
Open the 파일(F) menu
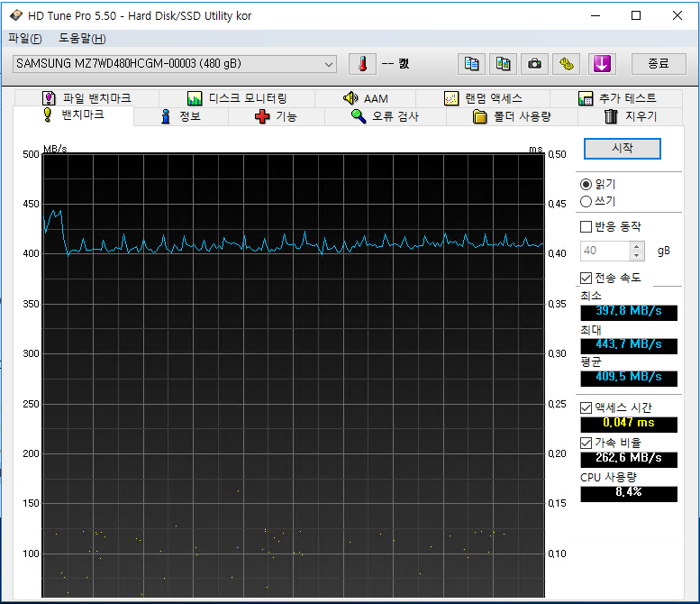tap(25, 39)
